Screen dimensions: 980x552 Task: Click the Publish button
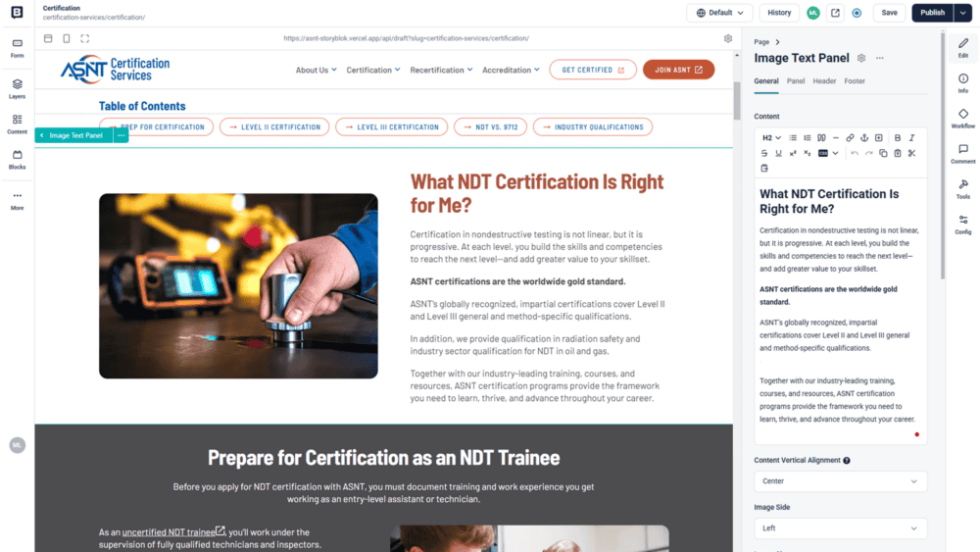(x=932, y=13)
